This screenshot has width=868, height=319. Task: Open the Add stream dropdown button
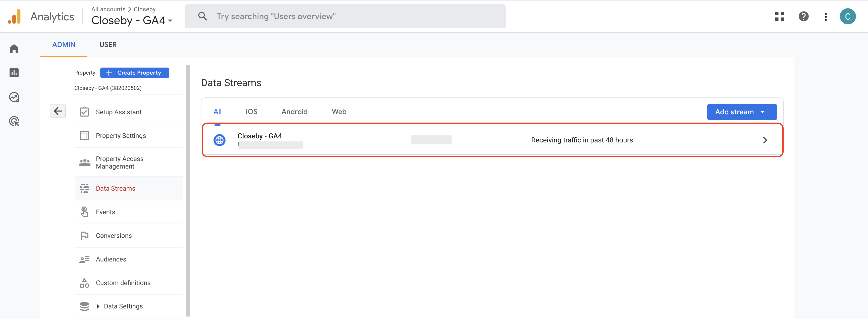(742, 112)
